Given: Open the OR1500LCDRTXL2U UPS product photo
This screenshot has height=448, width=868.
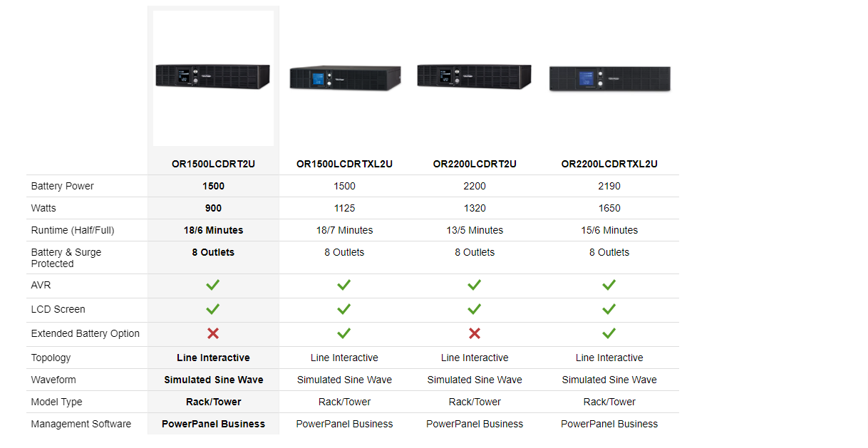Looking at the screenshot, I should [344, 77].
